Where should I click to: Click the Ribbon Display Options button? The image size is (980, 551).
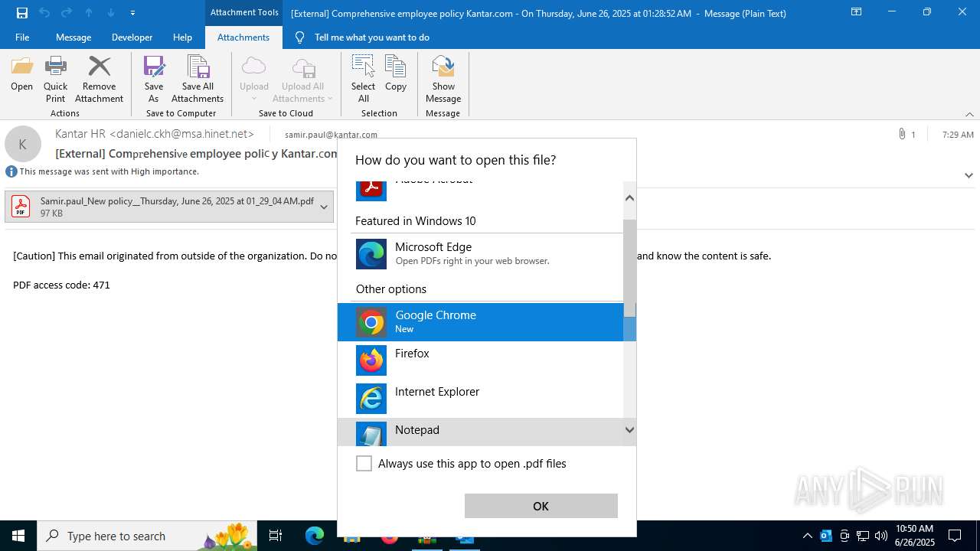click(x=856, y=12)
